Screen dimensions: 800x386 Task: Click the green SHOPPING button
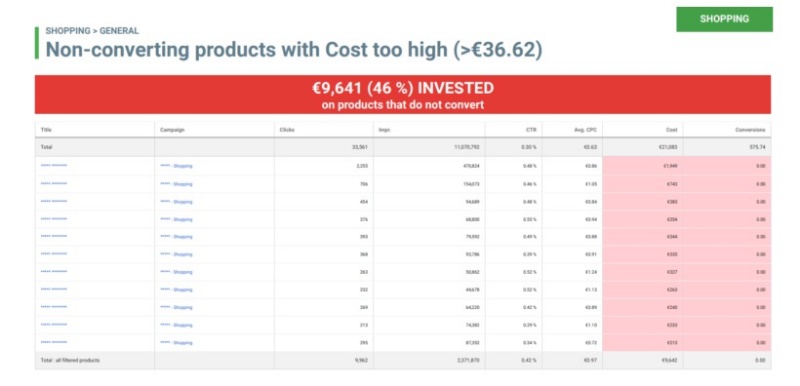724,19
